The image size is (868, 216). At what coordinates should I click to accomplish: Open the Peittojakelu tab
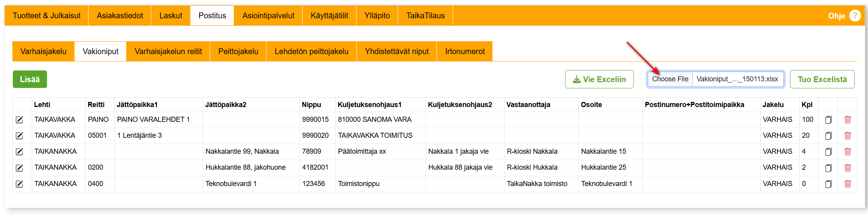[238, 51]
